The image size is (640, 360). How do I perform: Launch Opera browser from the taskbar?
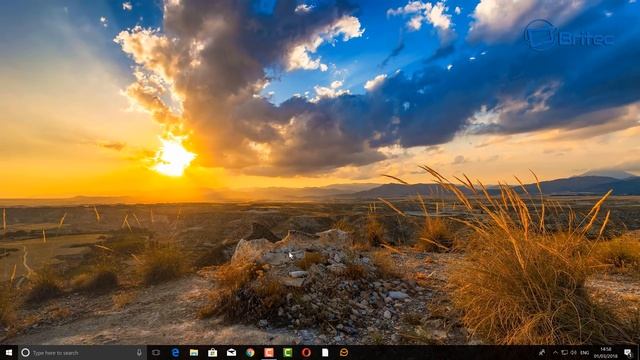307,353
